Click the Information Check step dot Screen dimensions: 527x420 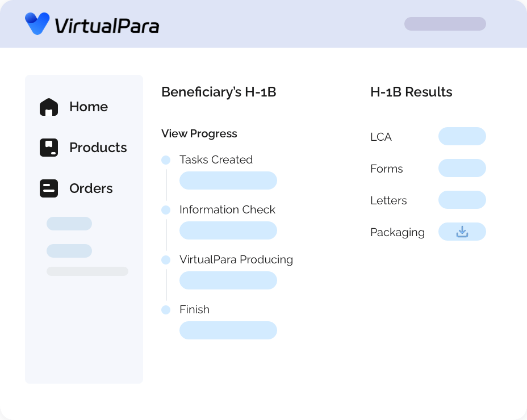point(166,210)
